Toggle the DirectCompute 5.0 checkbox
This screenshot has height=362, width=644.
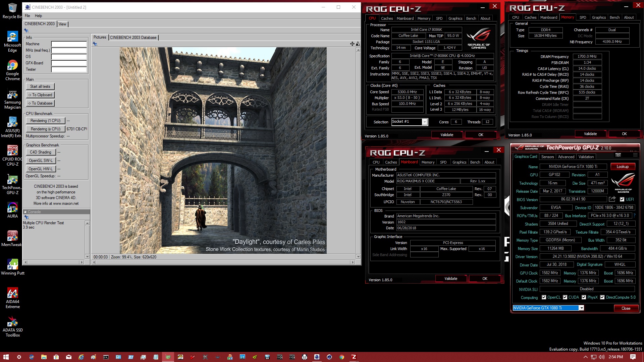coord(602,297)
